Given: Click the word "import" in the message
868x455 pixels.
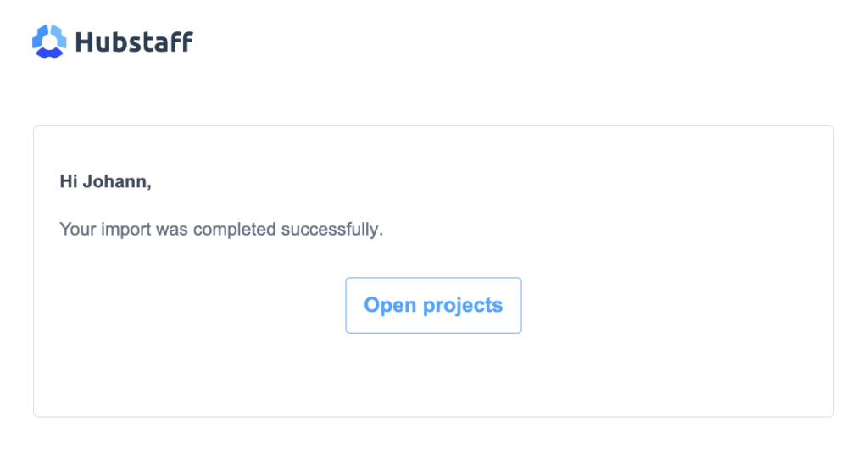Looking at the screenshot, I should coord(125,230).
